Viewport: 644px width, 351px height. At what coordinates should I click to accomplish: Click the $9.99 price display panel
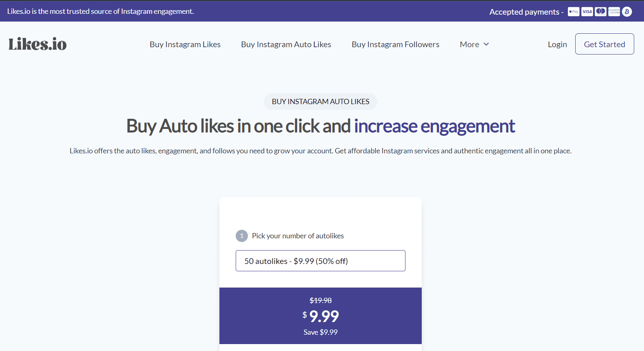320,316
